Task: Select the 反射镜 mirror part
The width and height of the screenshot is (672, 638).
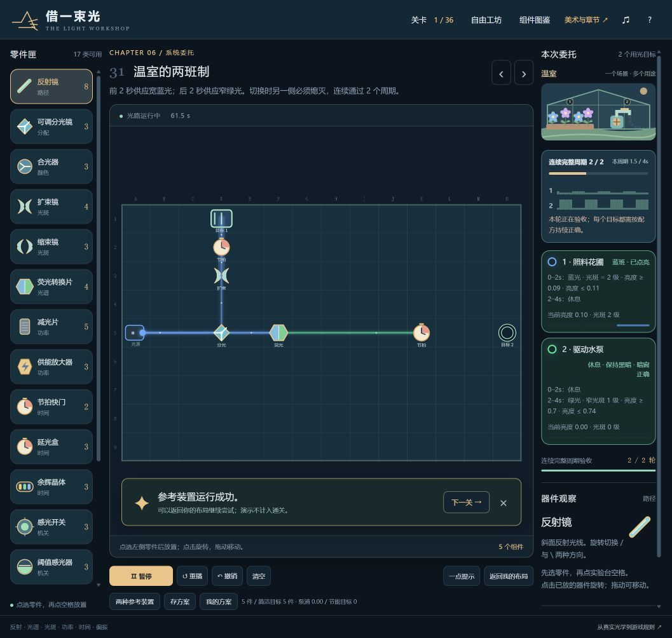Action: point(51,86)
